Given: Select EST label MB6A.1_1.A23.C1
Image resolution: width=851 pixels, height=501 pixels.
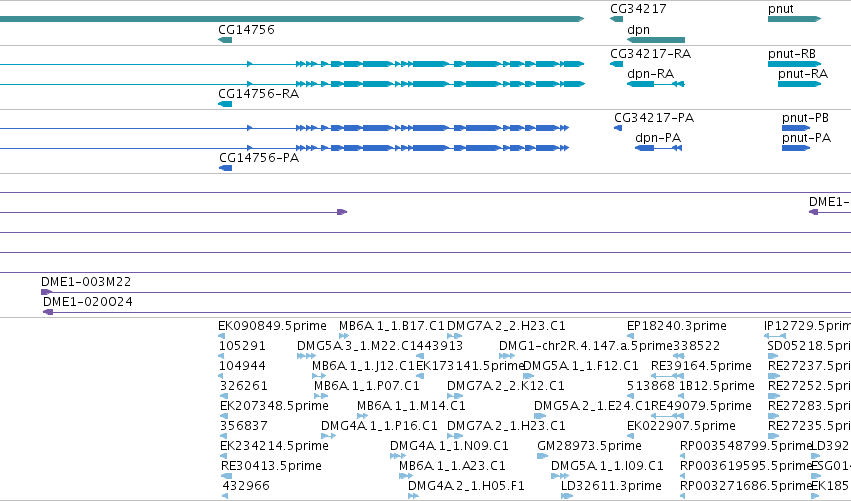Looking at the screenshot, I should click(452, 466).
